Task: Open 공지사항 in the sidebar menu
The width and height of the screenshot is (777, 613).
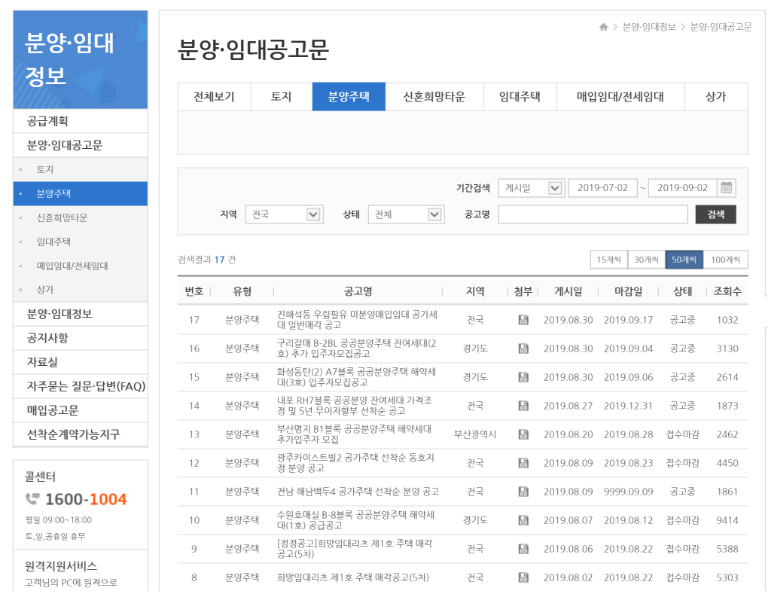Action: (x=80, y=338)
